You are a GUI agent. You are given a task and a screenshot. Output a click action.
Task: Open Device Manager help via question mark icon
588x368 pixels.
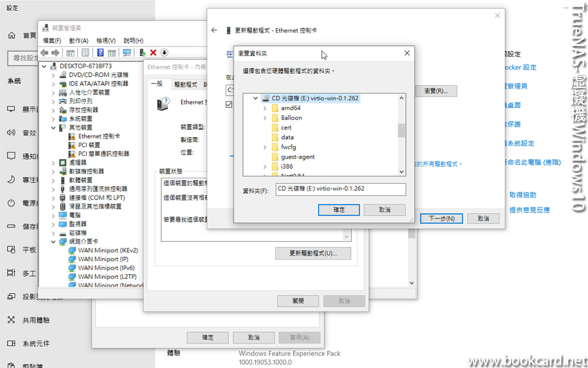(101, 52)
